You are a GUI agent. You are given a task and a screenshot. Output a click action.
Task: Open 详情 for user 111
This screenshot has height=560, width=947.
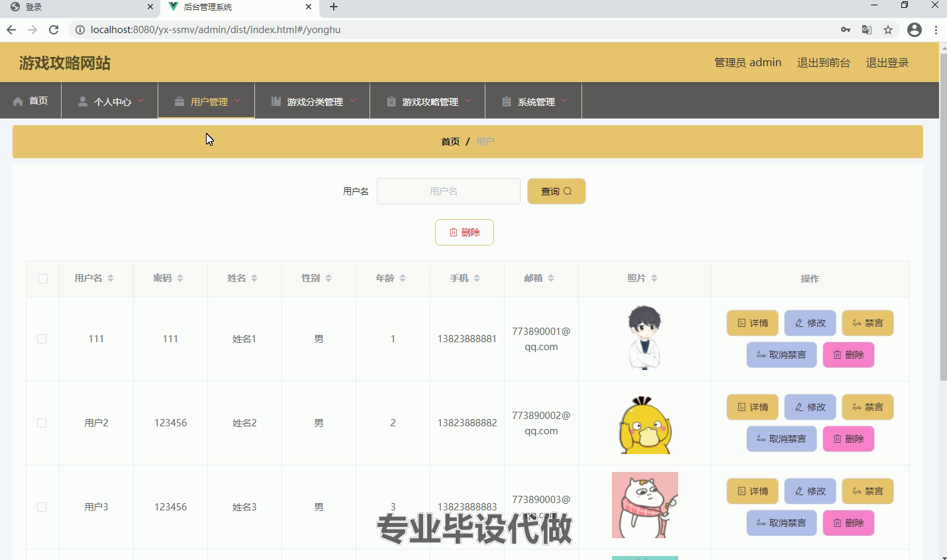point(752,323)
